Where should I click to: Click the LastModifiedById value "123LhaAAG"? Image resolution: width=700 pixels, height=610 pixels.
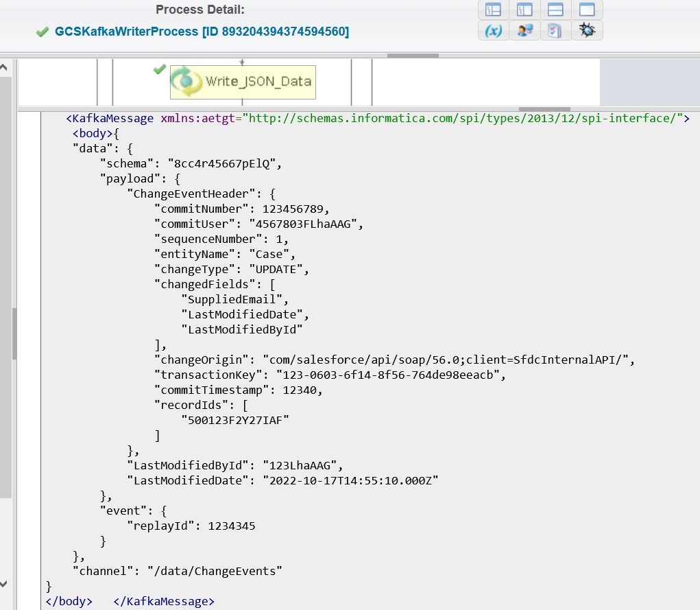pyautogui.click(x=300, y=466)
